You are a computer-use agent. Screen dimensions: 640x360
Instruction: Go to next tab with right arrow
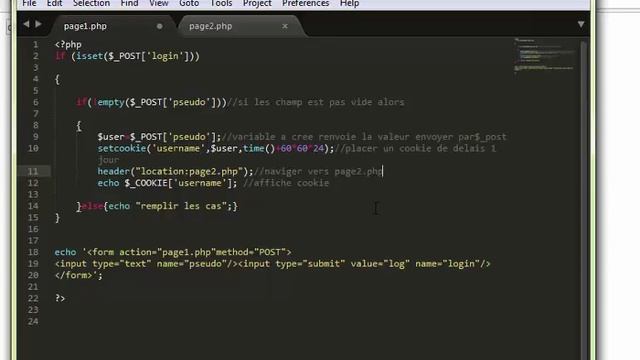coord(38,24)
